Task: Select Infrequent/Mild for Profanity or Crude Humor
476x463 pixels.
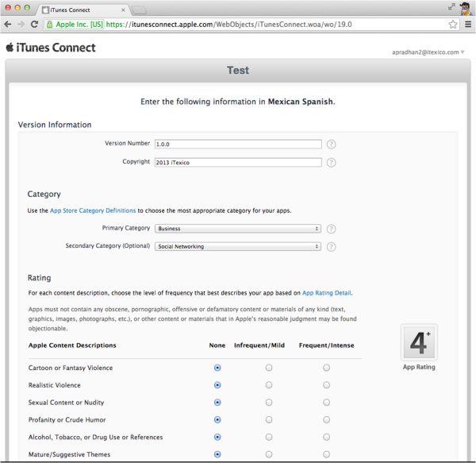Action: (269, 419)
